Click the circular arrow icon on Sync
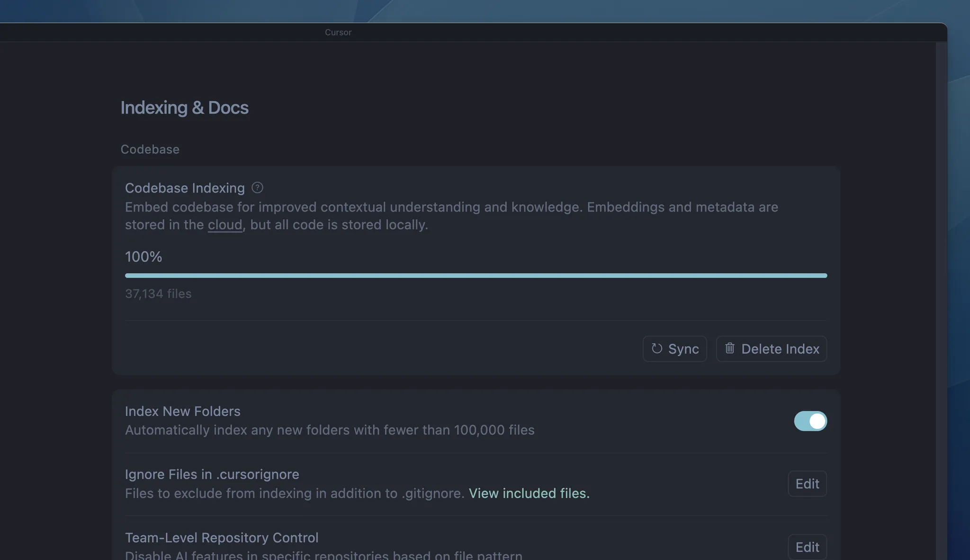Screen dimensions: 970x560 point(656,349)
